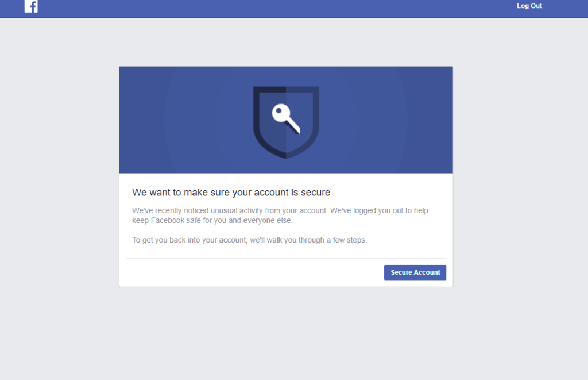The width and height of the screenshot is (588, 380).
Task: Click the word Facebook in the paragraph
Action: tap(168, 220)
